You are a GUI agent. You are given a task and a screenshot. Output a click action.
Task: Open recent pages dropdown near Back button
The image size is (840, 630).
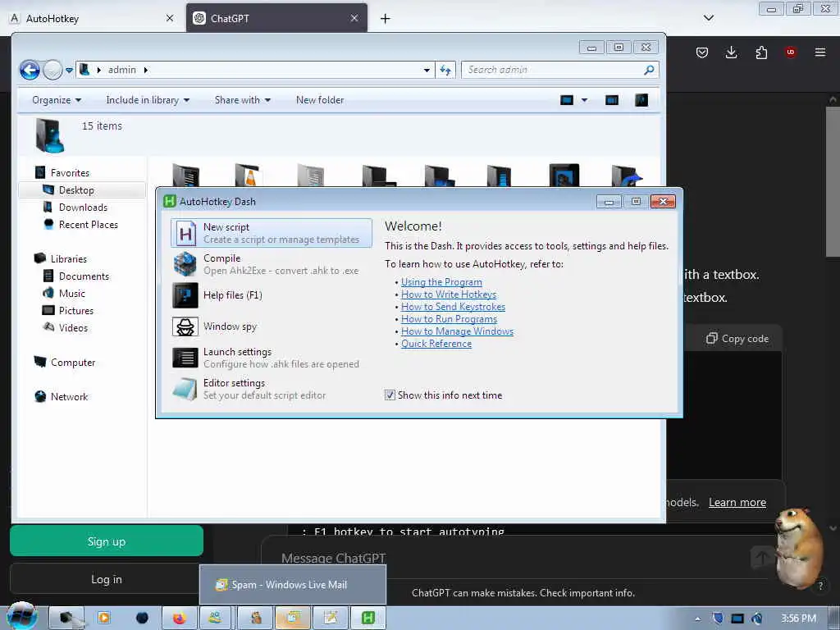tap(69, 71)
